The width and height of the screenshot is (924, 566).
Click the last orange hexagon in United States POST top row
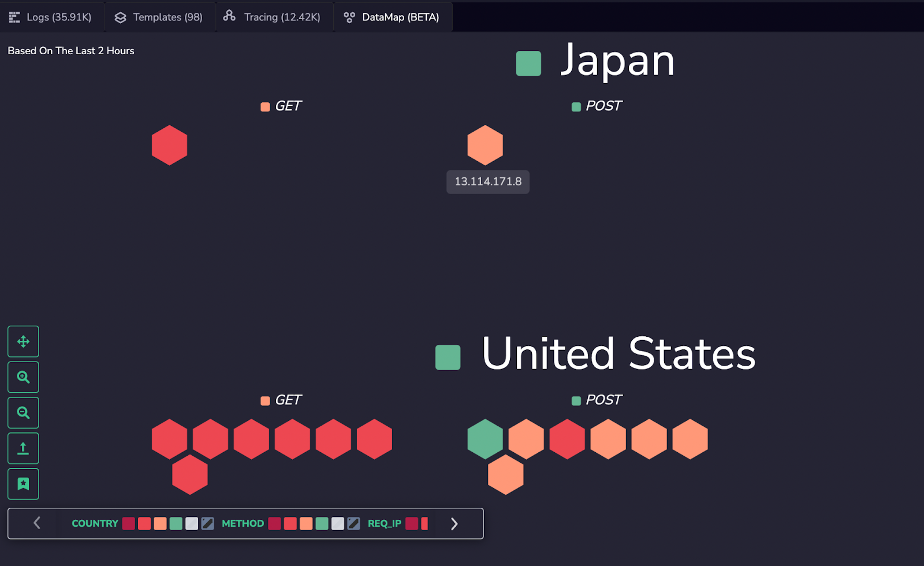pyautogui.click(x=690, y=439)
